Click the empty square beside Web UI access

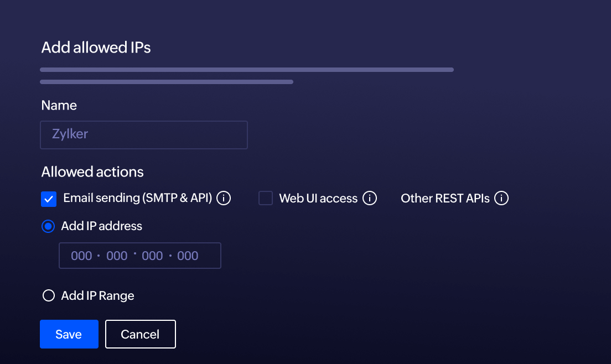pos(265,198)
